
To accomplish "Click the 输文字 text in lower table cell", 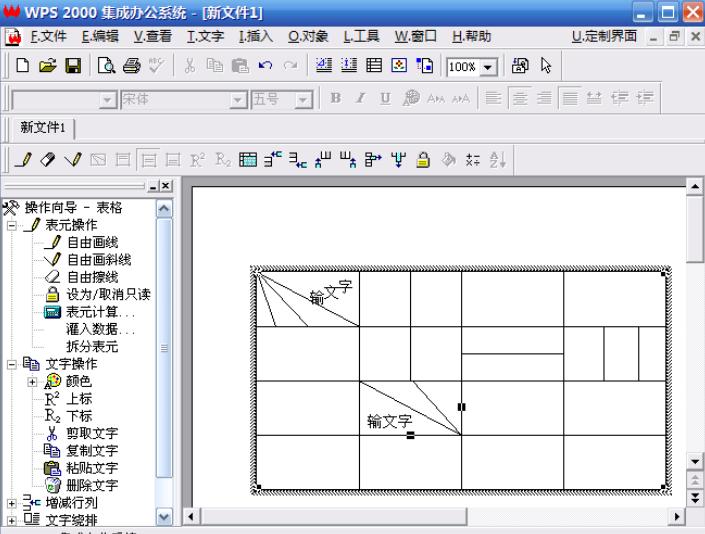I will click(389, 422).
